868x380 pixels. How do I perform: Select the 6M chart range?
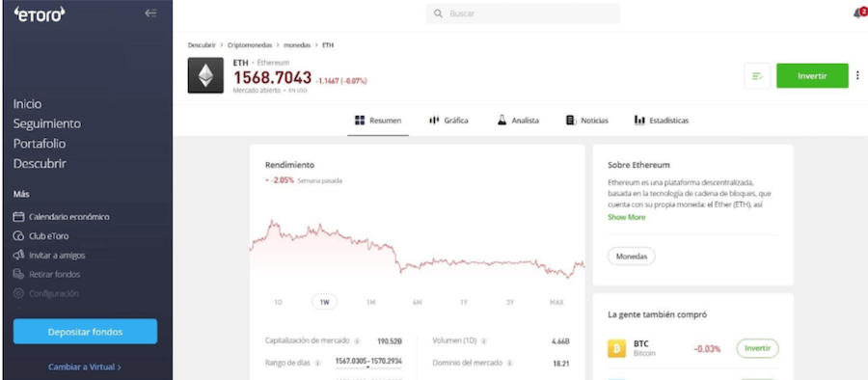[418, 303]
